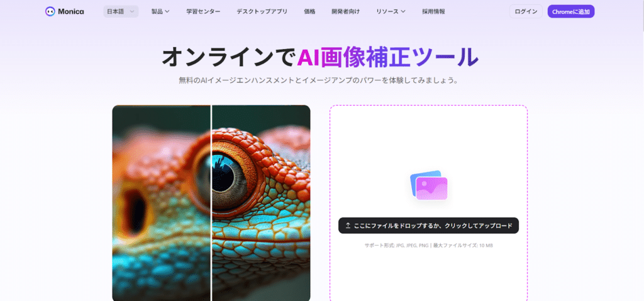
Task: Click the chevron beside 日本語
Action: tap(132, 11)
